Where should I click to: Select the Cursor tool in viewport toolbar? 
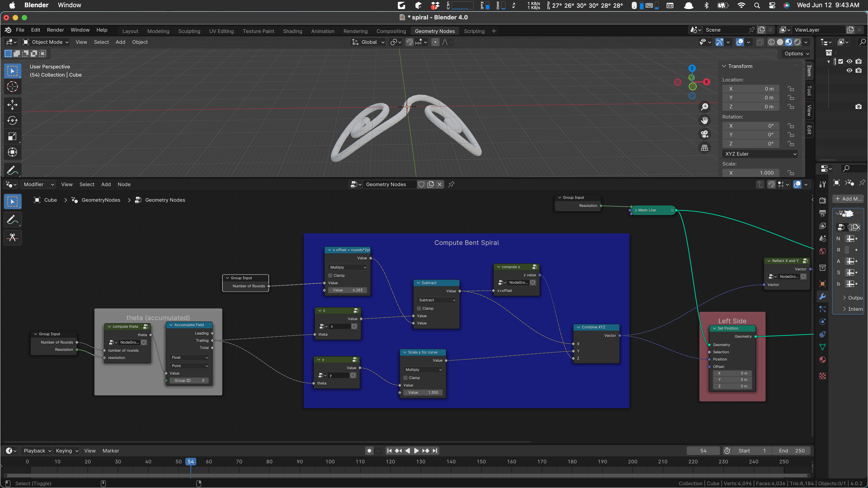tap(12, 87)
